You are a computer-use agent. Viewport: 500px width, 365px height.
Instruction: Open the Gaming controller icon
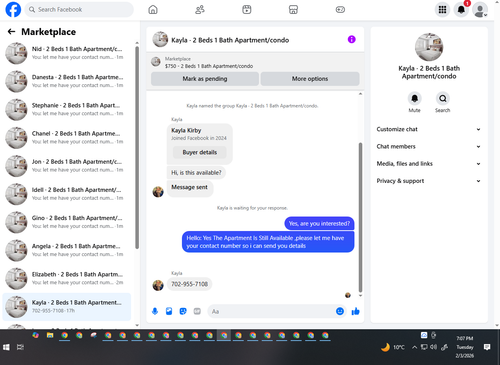(340, 10)
